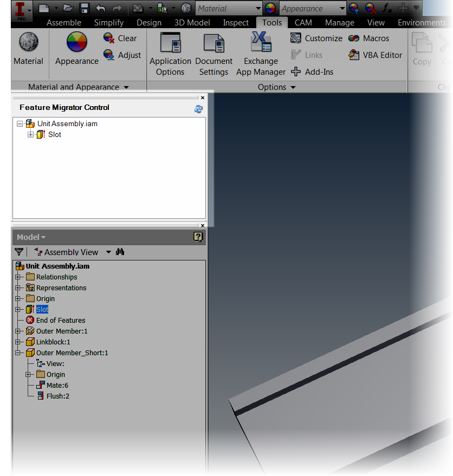The image size is (453, 476).
Task: Click the Model panel help question mark
Action: coord(198,237)
